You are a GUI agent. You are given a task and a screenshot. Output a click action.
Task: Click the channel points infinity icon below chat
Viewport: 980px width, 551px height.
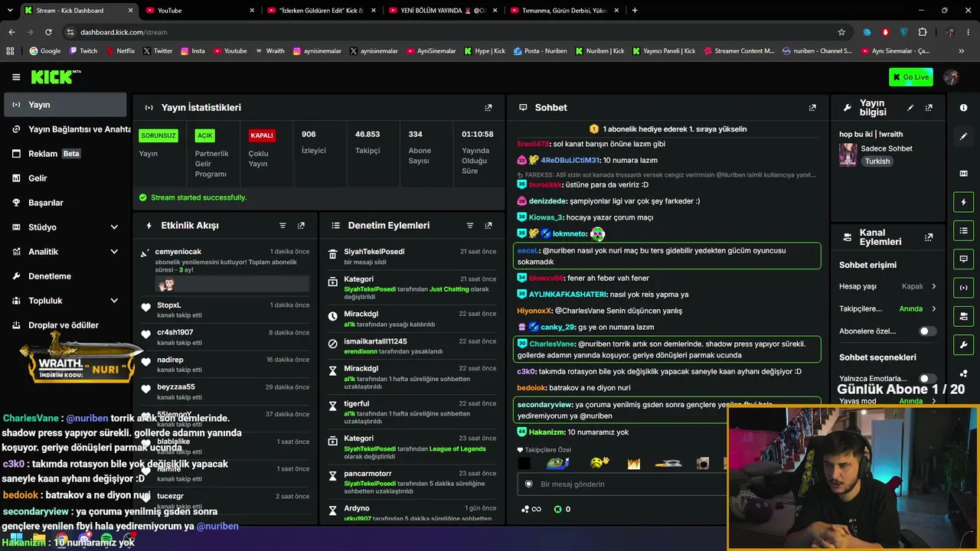click(531, 509)
